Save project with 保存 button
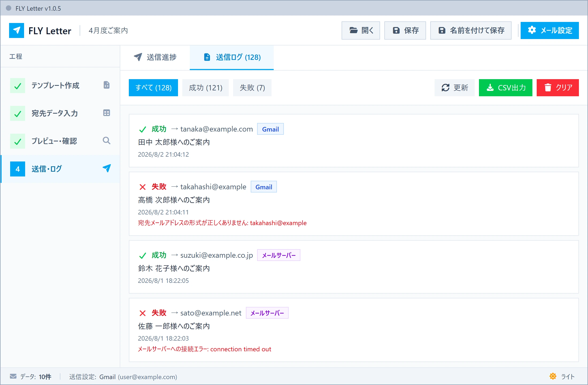The width and height of the screenshot is (588, 385). (405, 30)
